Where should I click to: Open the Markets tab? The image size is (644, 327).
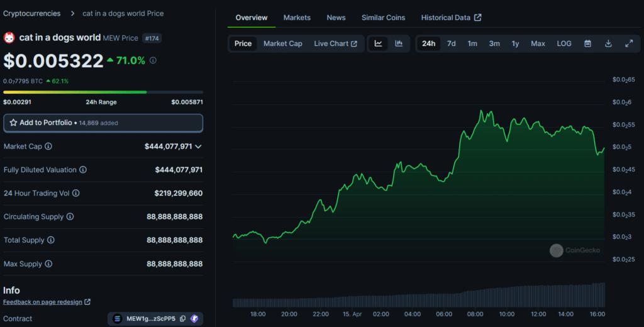click(x=297, y=18)
